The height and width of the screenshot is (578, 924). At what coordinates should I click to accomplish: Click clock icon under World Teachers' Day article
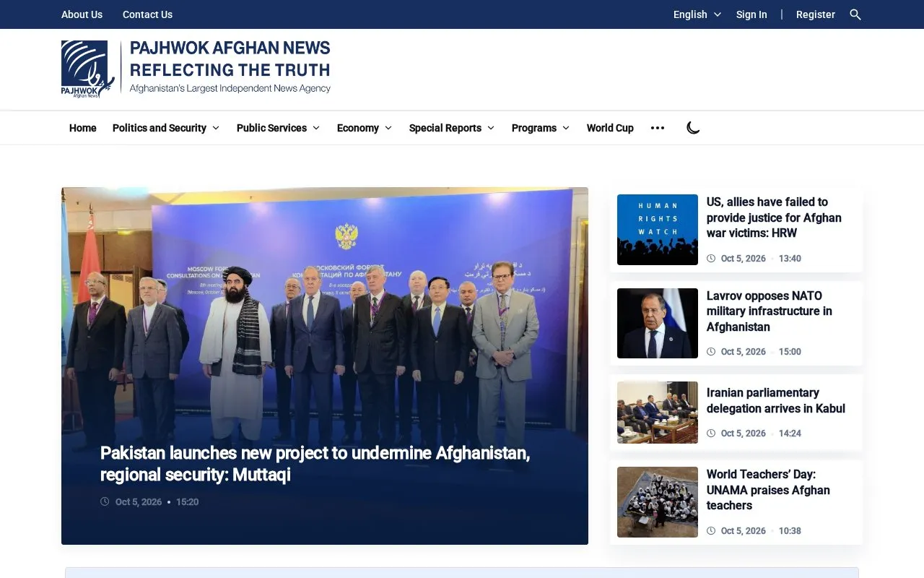(x=711, y=531)
